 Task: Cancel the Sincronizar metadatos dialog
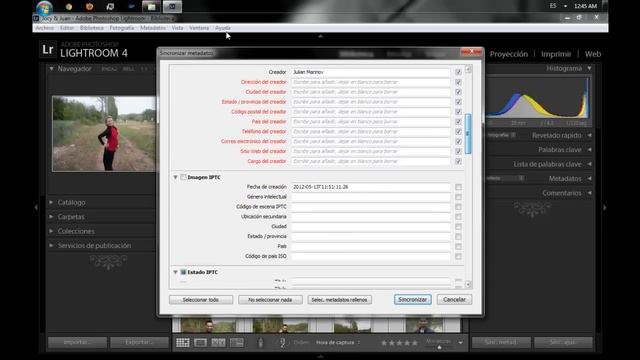tap(454, 300)
